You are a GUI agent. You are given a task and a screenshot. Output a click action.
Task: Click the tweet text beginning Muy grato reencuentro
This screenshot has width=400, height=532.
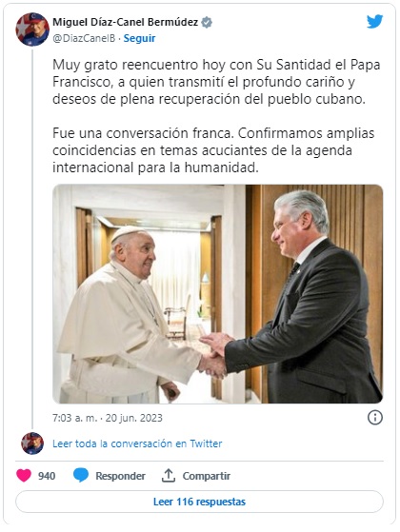[x=216, y=82]
